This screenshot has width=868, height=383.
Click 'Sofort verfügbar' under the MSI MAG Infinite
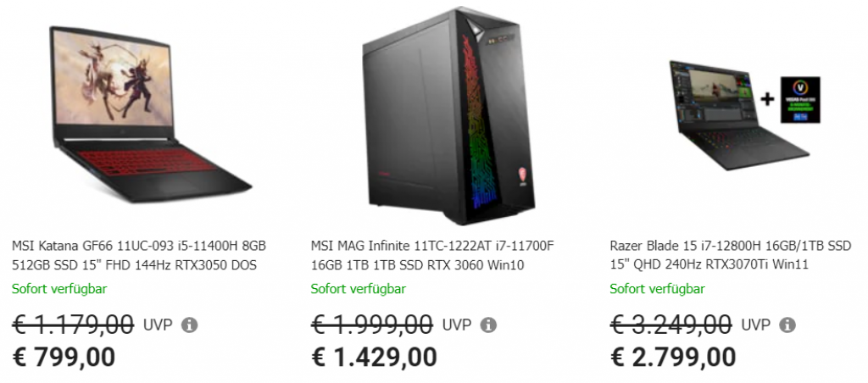(x=359, y=289)
